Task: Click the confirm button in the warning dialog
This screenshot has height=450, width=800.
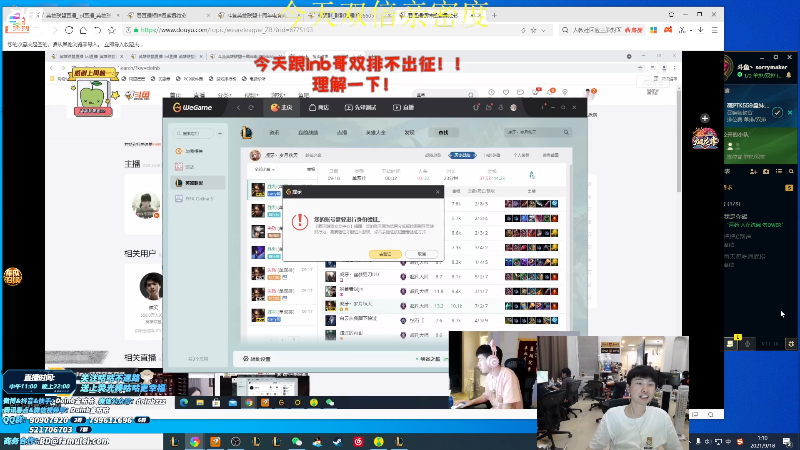Action: click(x=385, y=254)
